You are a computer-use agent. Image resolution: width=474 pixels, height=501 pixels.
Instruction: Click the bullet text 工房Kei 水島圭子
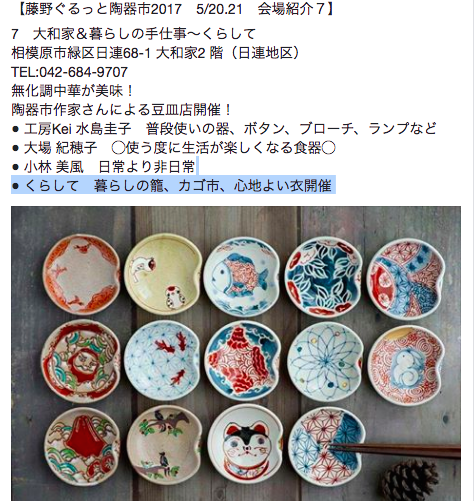(77, 129)
